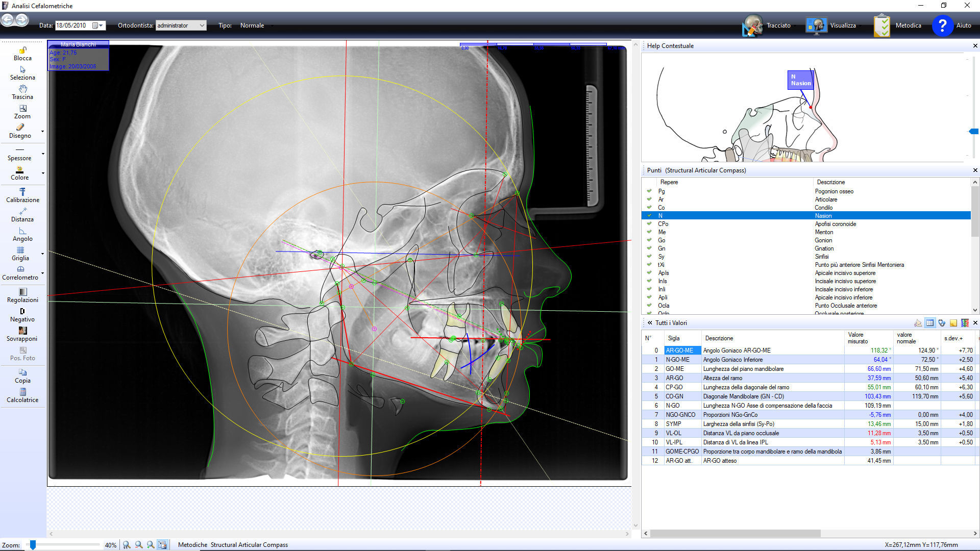This screenshot has width=980, height=551.
Task: Activate the Trascina pan tool
Action: click(22, 92)
